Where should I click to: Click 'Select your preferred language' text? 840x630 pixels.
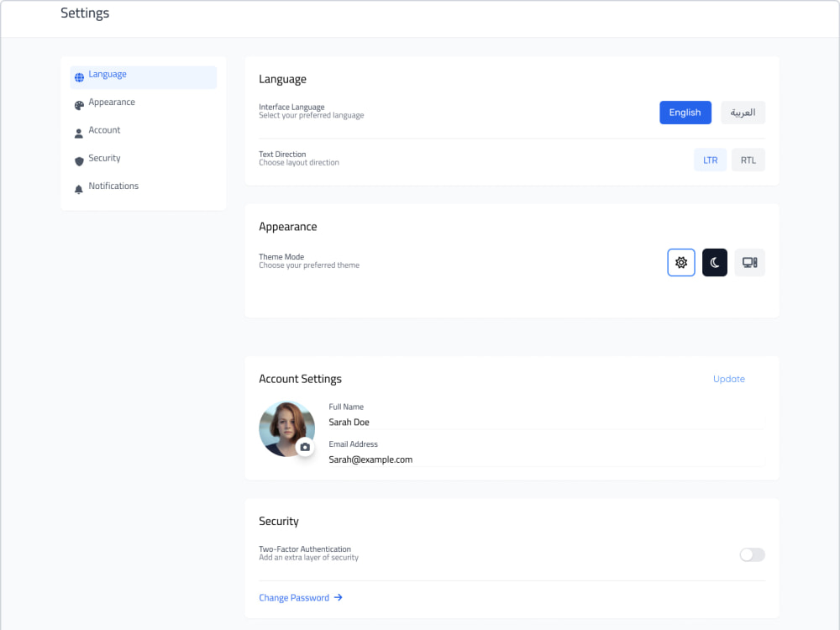tap(312, 115)
